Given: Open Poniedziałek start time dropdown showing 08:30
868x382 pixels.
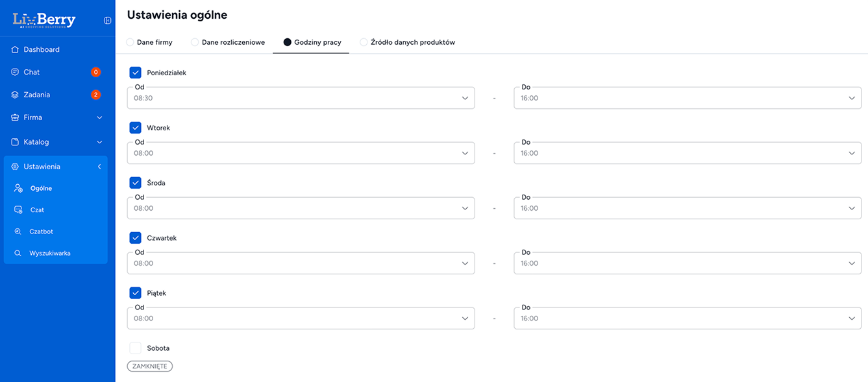Looking at the screenshot, I should [301, 98].
